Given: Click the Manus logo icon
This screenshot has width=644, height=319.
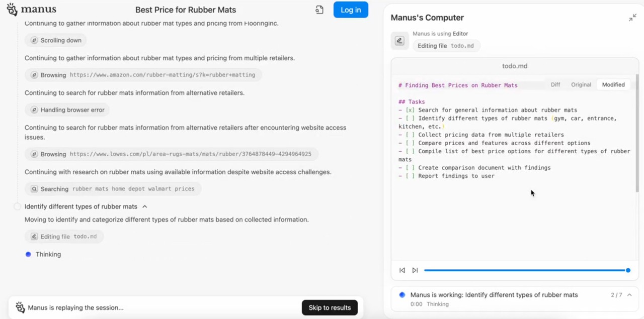Looking at the screenshot, I should pyautogui.click(x=12, y=10).
